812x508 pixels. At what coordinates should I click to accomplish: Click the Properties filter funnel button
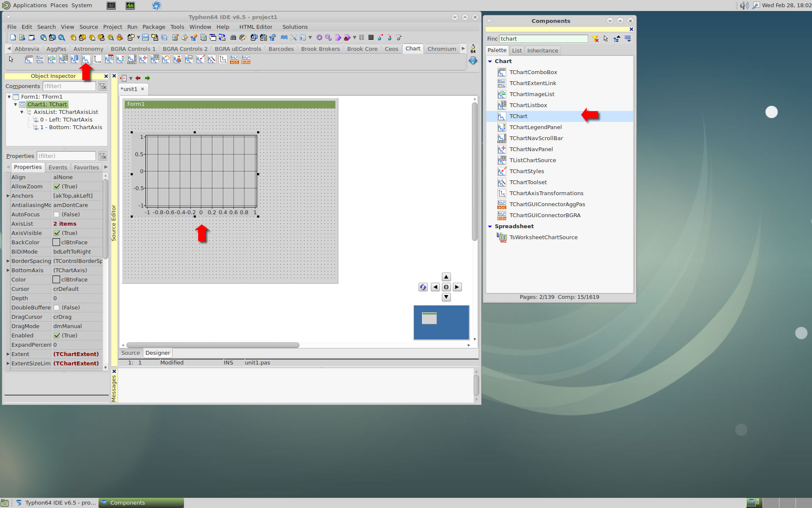coord(103,156)
